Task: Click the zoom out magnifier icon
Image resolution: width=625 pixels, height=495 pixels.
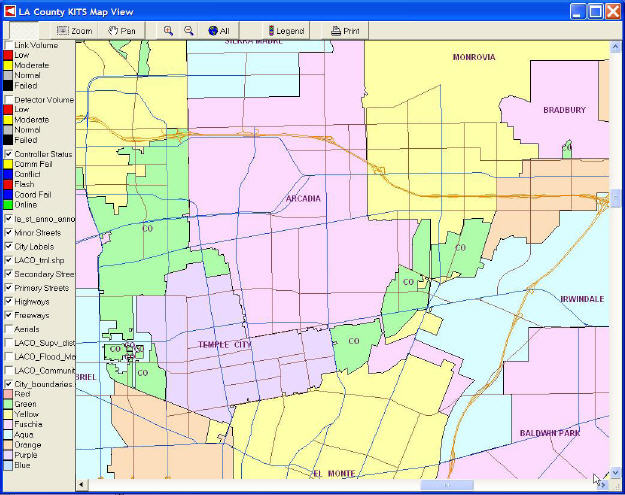Action: (187, 31)
